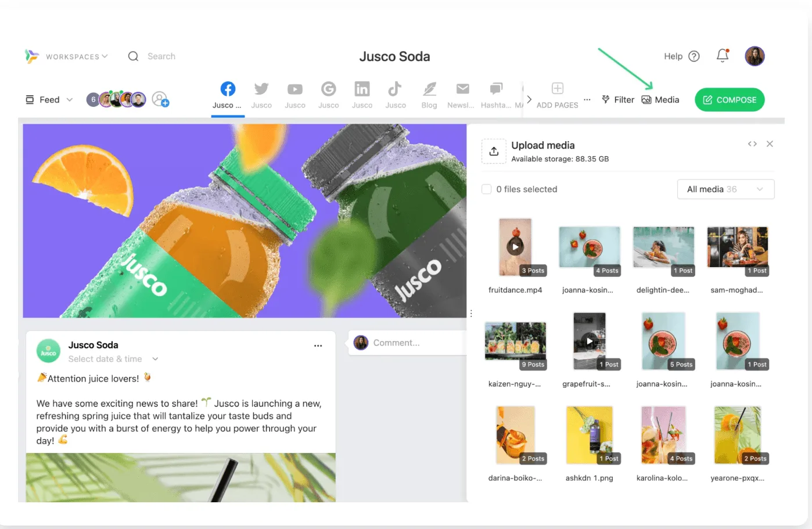Switch to the YouTube Jusco page

pos(295,95)
